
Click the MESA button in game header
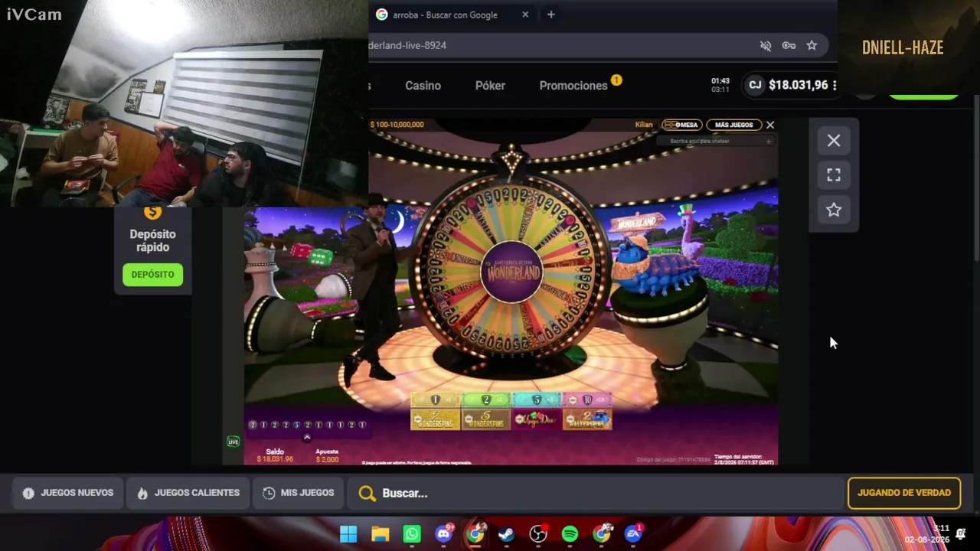point(681,125)
